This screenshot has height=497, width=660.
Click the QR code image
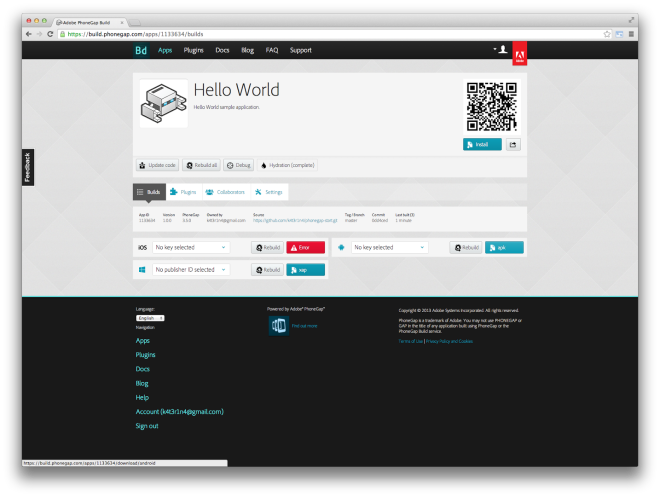coord(491,105)
